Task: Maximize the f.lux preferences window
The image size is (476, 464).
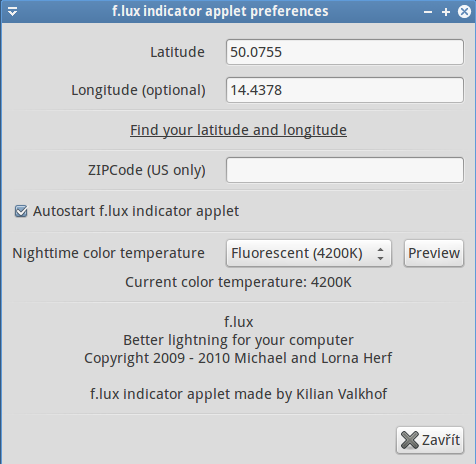Action: 446,12
